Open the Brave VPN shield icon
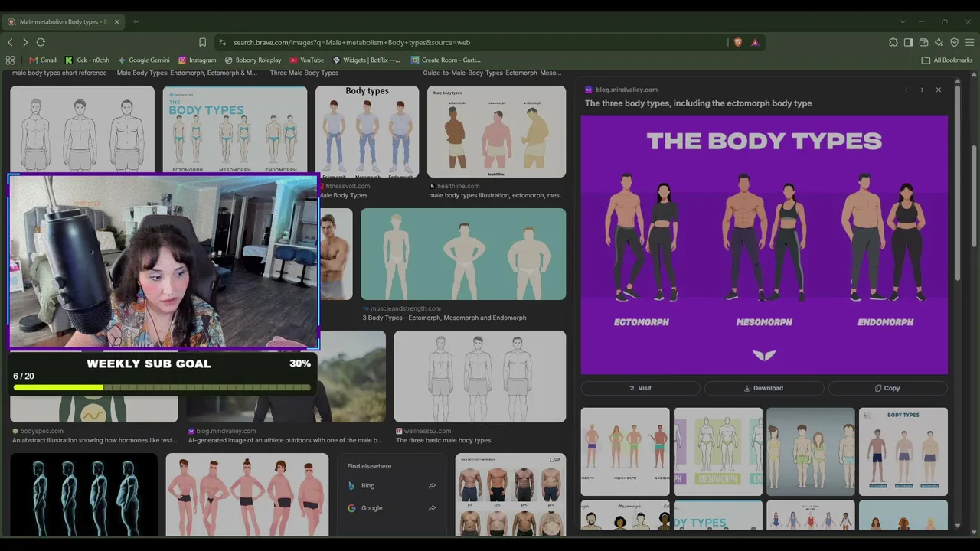Image resolution: width=980 pixels, height=551 pixels. pos(954,42)
